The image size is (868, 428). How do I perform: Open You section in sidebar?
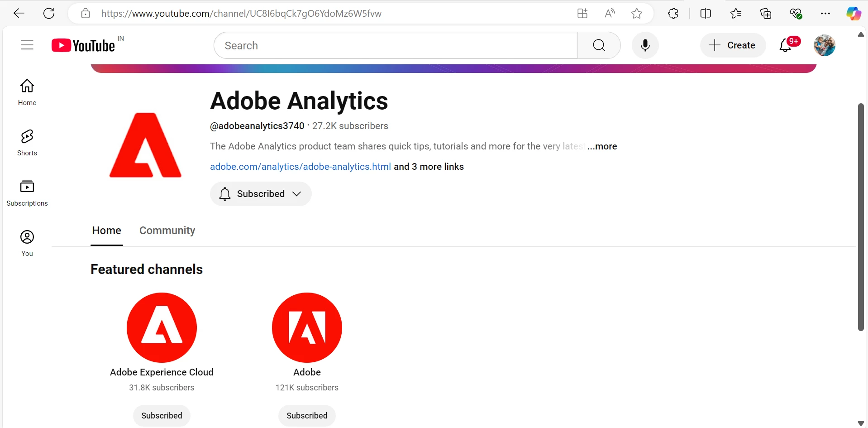pyautogui.click(x=27, y=243)
